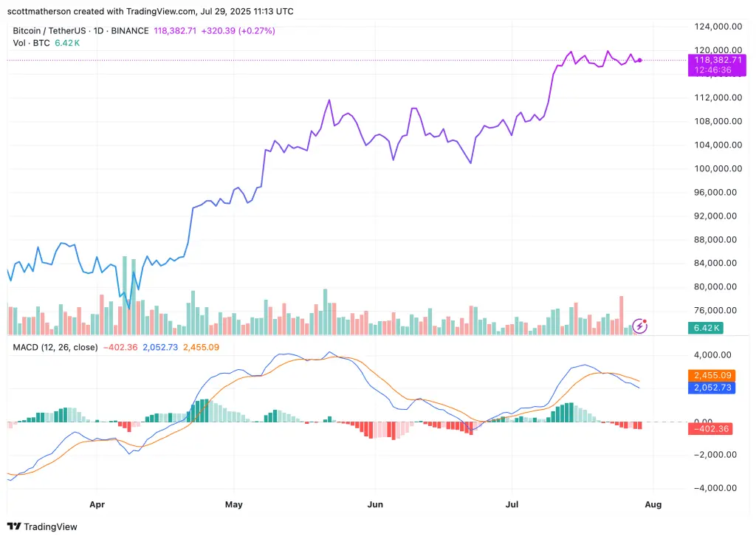Screen dimensions: 756x539
Task: Click the Vol · BTC indicator legend
Action: tap(31, 43)
